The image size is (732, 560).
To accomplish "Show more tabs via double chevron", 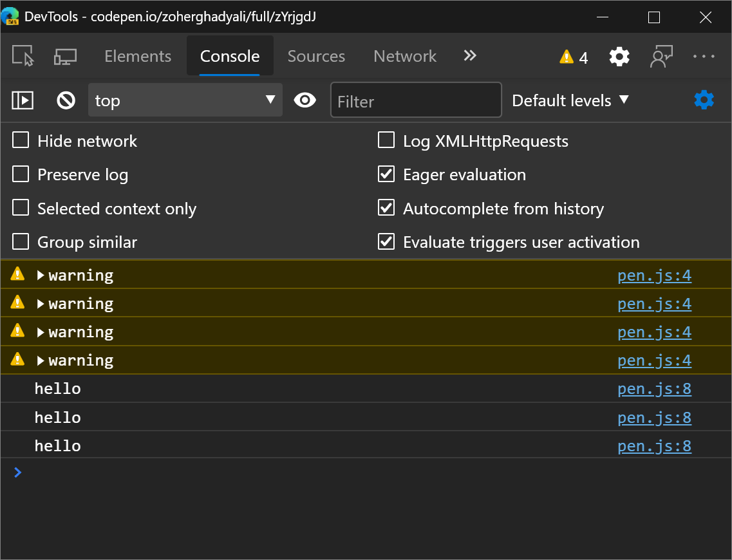I will click(469, 55).
